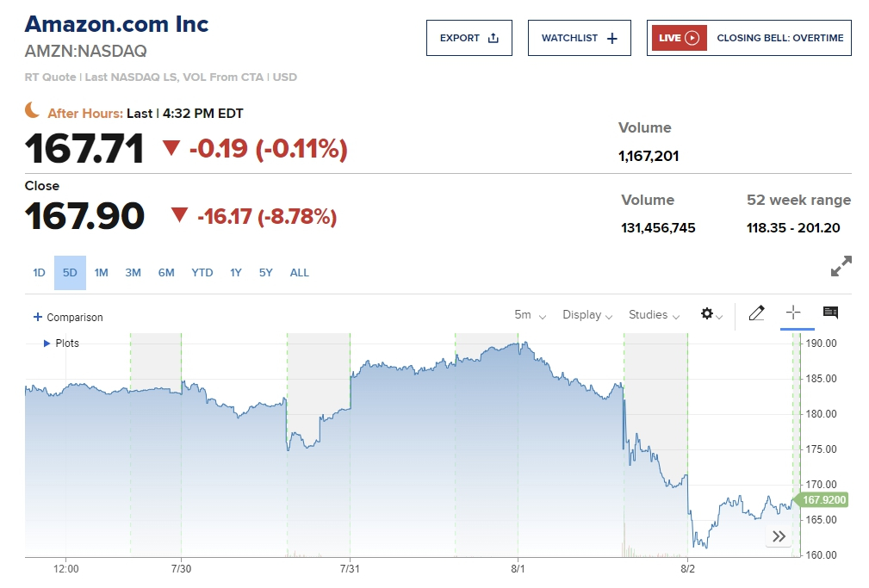Open the chart comments icon
Viewport: 869px width, 588px height.
pyautogui.click(x=830, y=313)
